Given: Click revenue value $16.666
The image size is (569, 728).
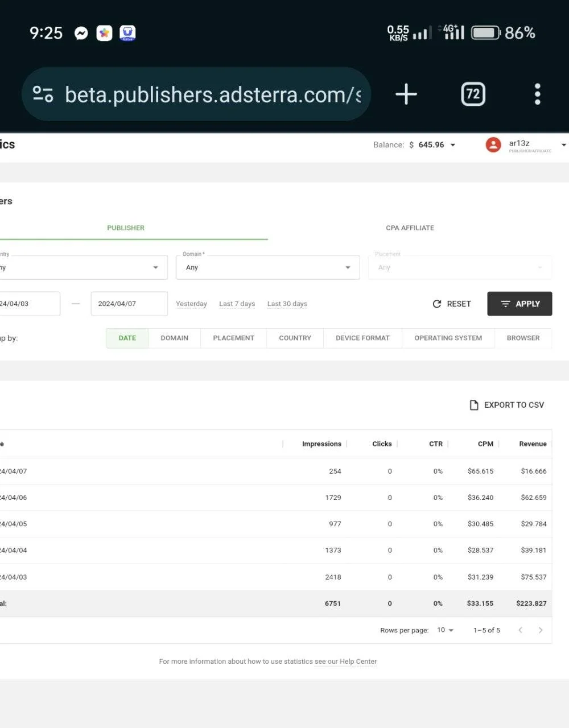Looking at the screenshot, I should click(534, 471).
